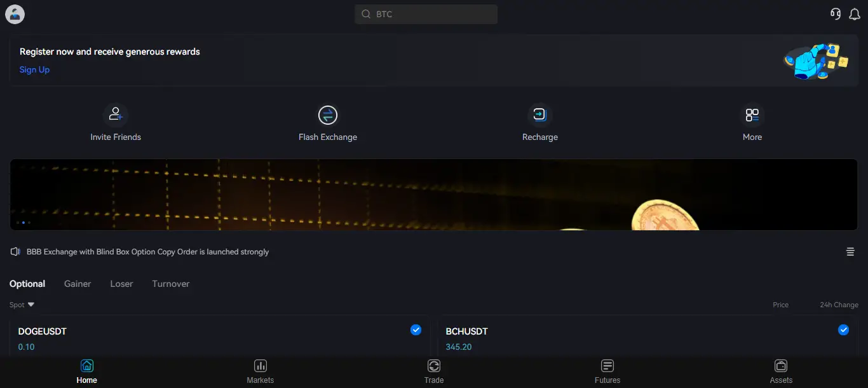Screen dimensions: 868x388
Task: Click the announcement speaker icon
Action: (15, 251)
